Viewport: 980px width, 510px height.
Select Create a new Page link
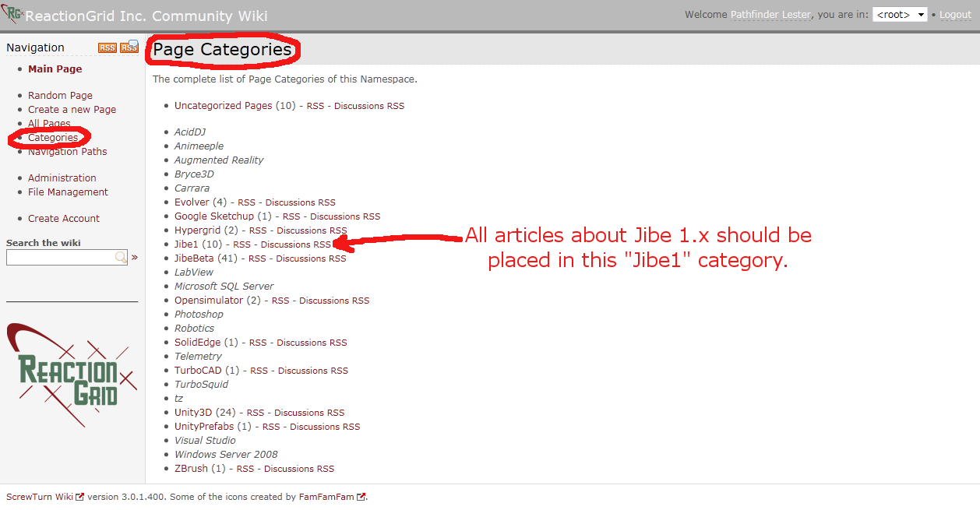point(72,110)
